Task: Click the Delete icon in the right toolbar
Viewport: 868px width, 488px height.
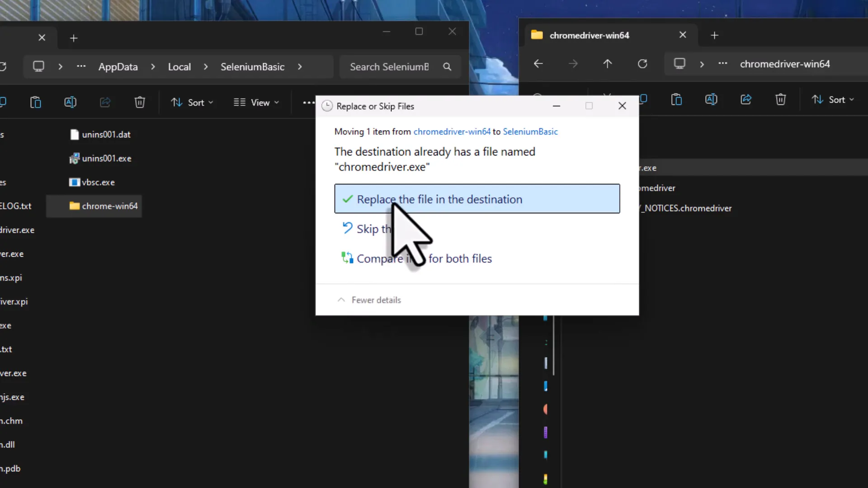Action: click(x=781, y=99)
